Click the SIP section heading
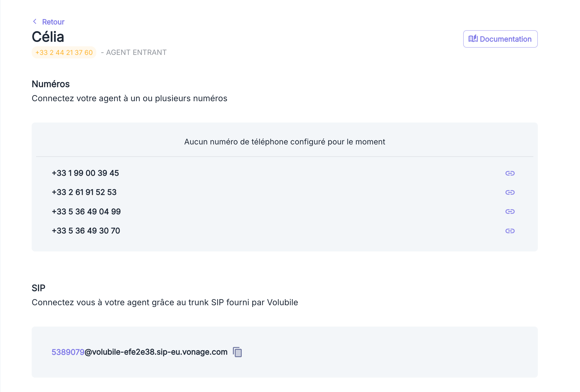The width and height of the screenshot is (580, 392). (x=38, y=288)
